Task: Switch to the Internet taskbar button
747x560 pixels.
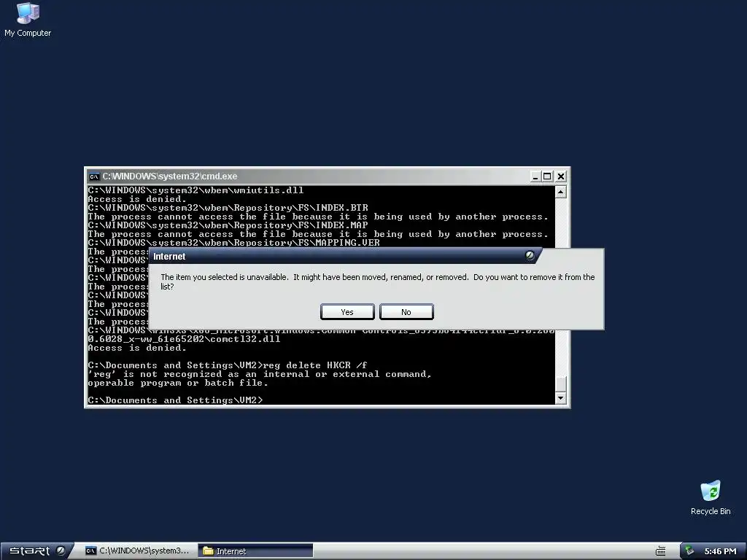Action: click(x=255, y=551)
